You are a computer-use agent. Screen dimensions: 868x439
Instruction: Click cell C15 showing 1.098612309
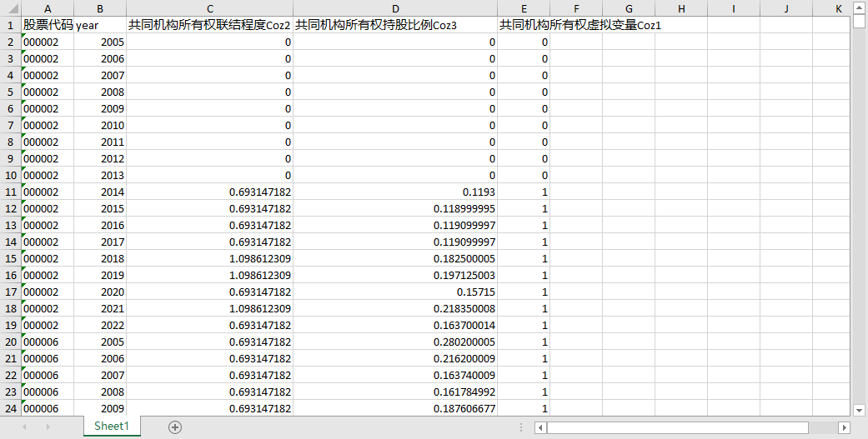click(209, 259)
